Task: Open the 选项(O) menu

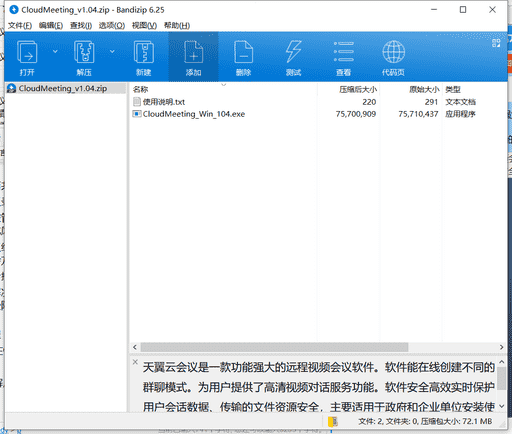Action: click(112, 26)
